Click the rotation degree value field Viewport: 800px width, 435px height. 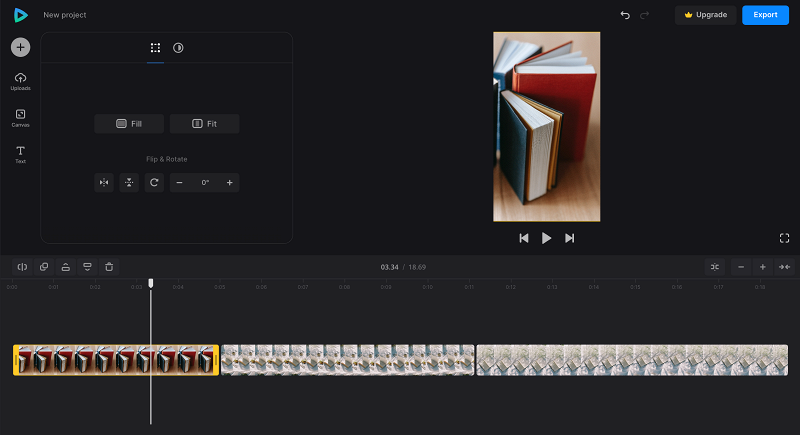(x=205, y=183)
